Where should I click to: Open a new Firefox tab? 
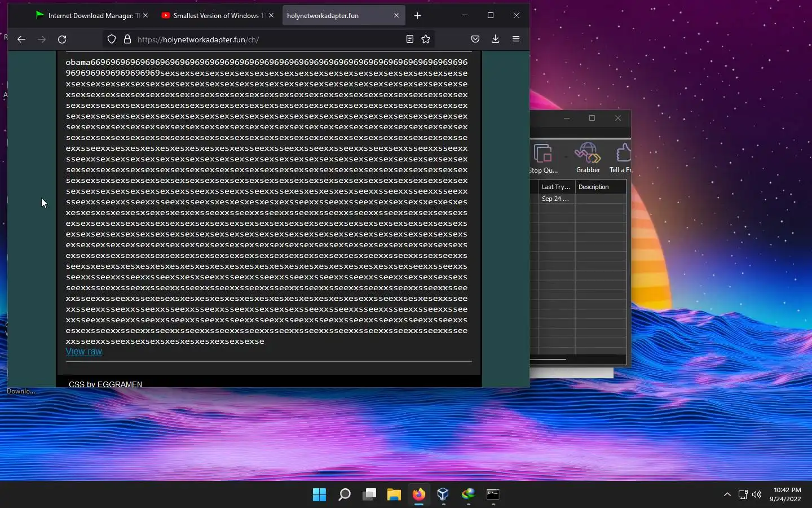(x=417, y=16)
